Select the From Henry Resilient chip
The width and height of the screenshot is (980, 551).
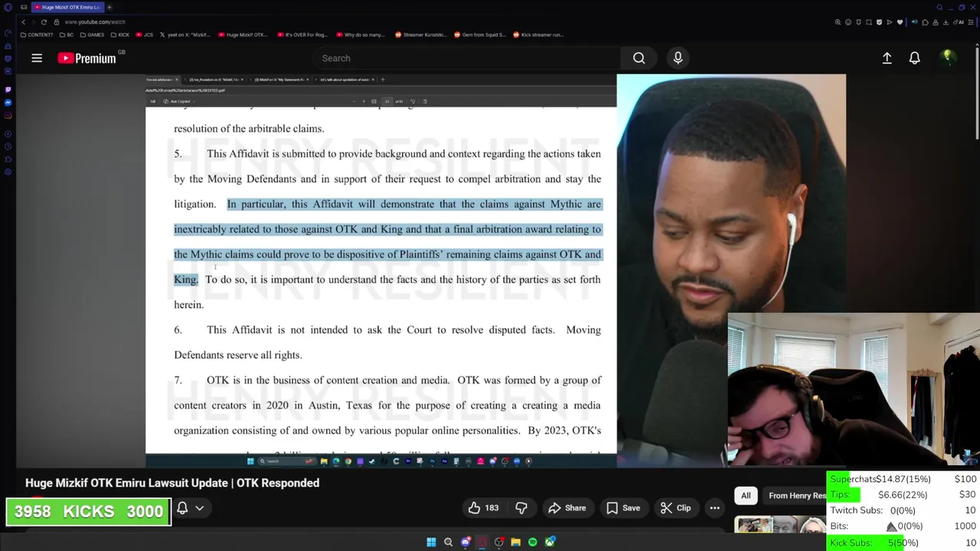(796, 496)
